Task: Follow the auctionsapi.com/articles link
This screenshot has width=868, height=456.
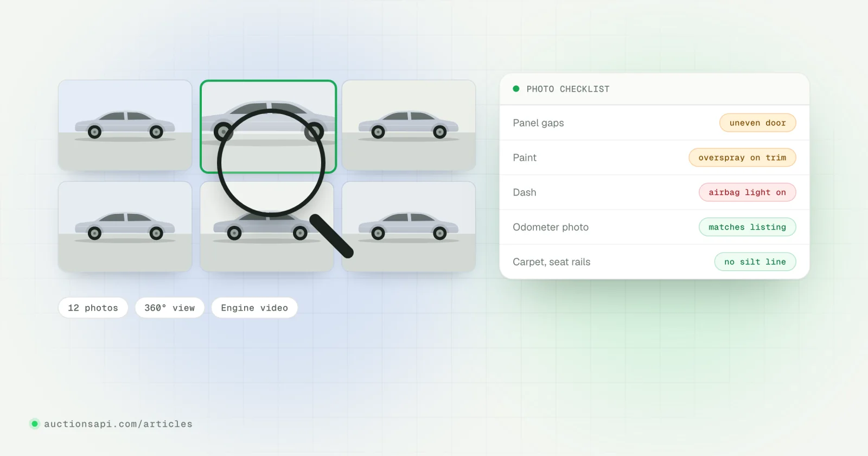Action: tap(118, 424)
